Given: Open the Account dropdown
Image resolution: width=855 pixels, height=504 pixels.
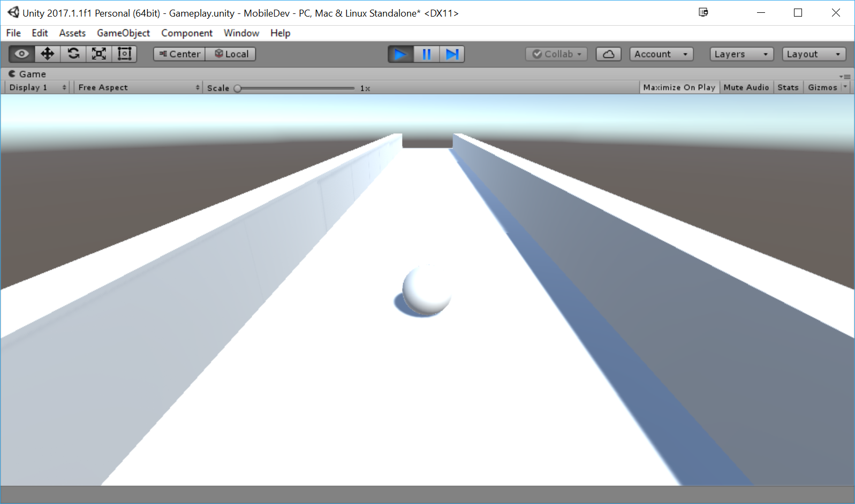Looking at the screenshot, I should tap(661, 54).
